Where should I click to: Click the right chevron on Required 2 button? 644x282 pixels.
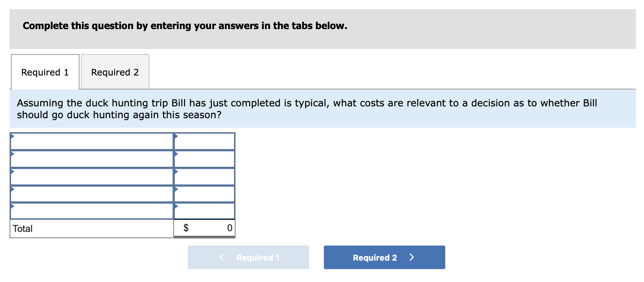412,257
